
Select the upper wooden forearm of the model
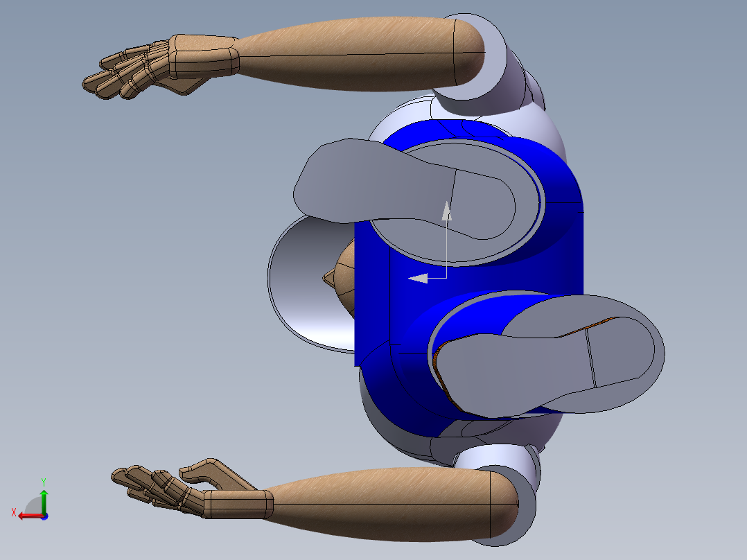coord(360,54)
